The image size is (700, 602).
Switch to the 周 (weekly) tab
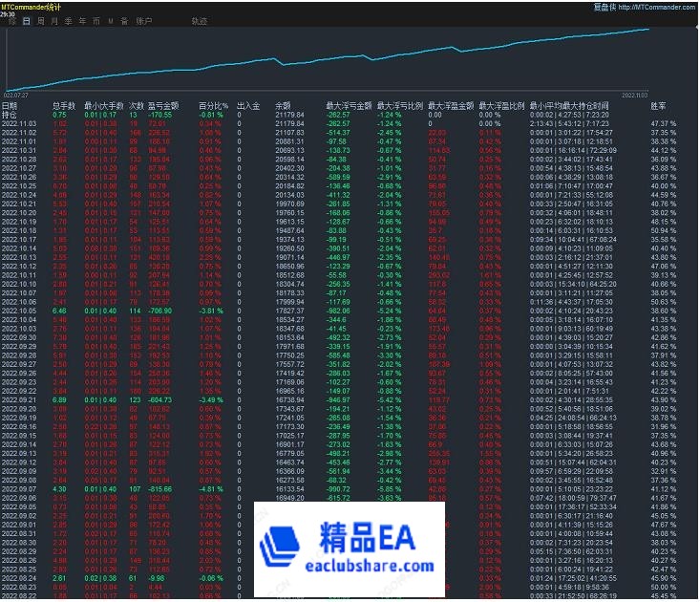pos(40,20)
